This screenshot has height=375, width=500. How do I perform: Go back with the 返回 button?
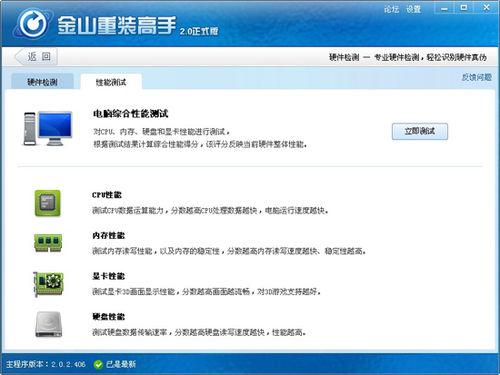pyautogui.click(x=36, y=57)
